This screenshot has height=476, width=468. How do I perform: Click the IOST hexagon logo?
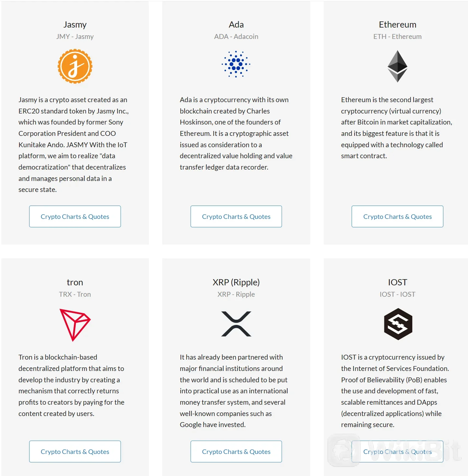coord(398,324)
